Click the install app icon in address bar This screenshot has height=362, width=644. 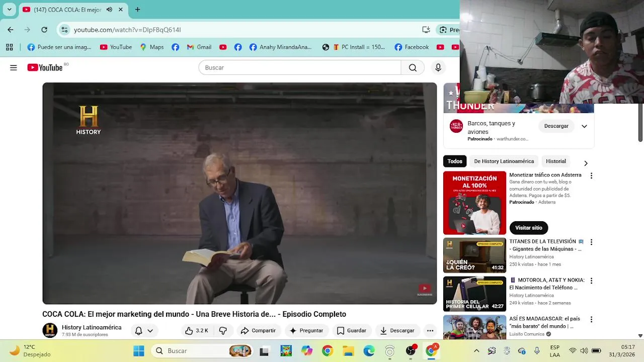pyautogui.click(x=426, y=30)
